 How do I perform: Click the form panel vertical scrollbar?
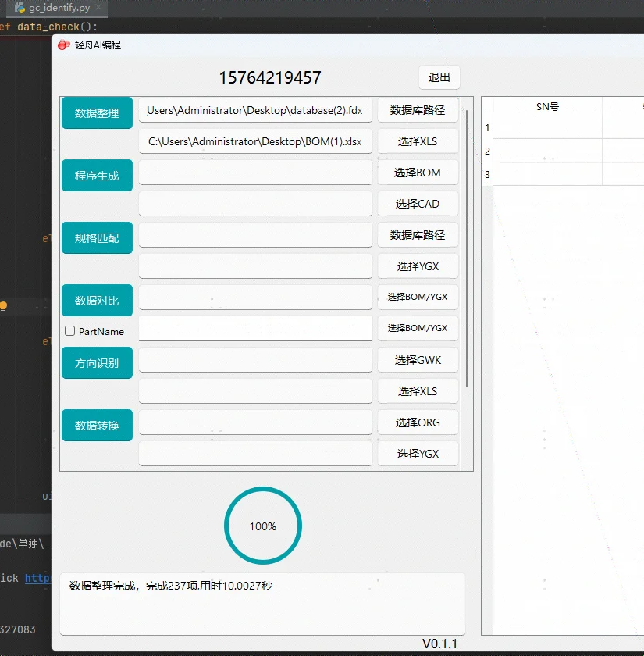(467, 248)
